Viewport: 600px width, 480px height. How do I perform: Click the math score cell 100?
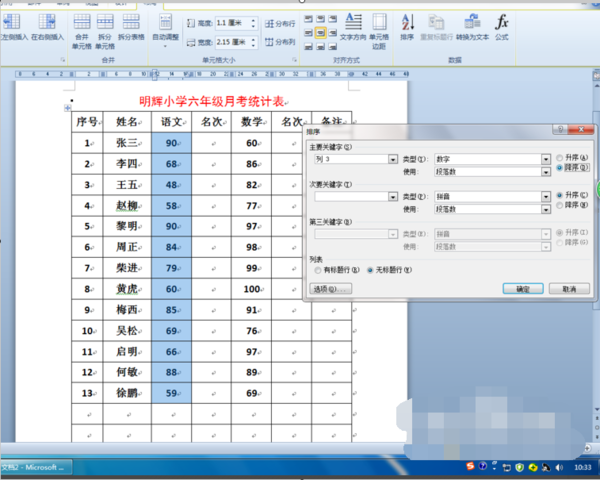pos(251,289)
